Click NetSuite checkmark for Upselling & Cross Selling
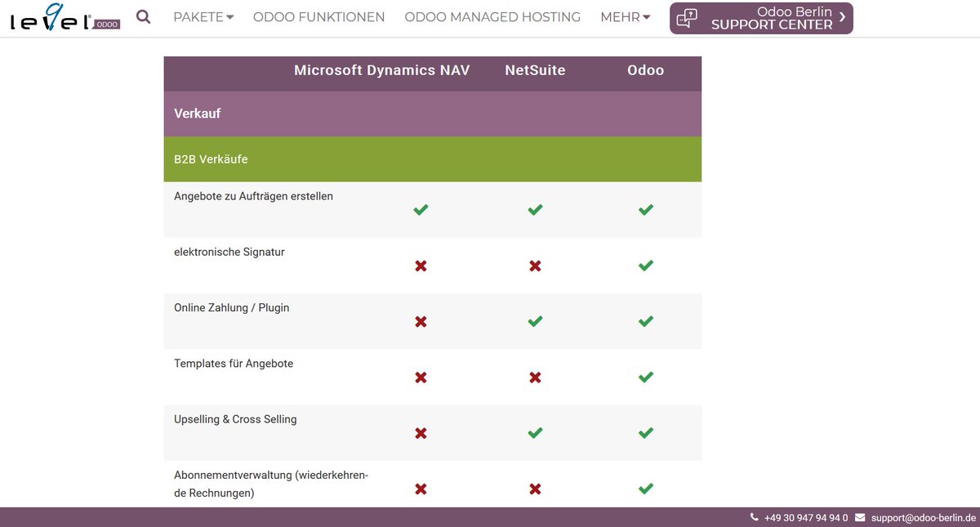The image size is (980, 527). coord(535,433)
